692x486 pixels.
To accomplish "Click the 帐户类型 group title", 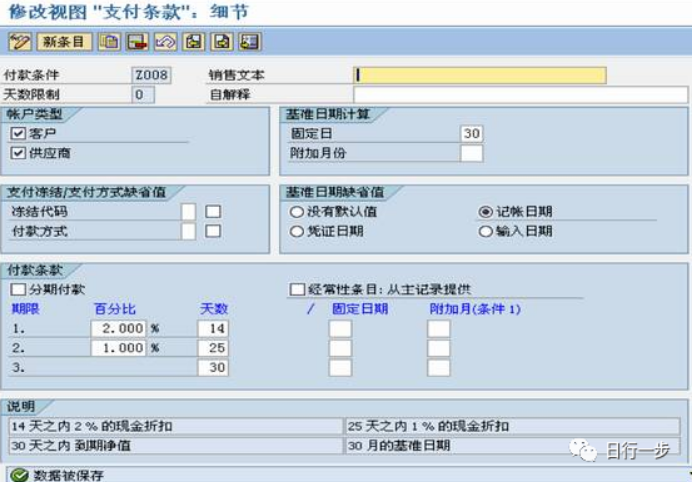I will click(34, 114).
